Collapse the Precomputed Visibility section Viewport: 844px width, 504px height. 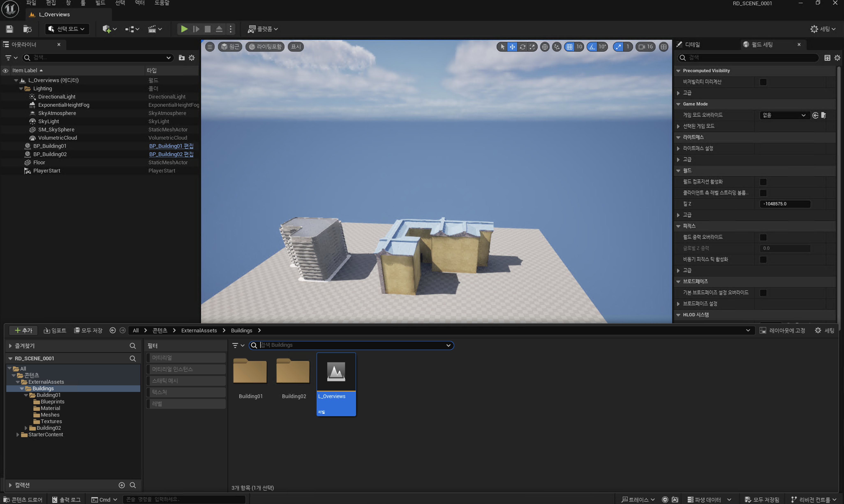point(678,71)
